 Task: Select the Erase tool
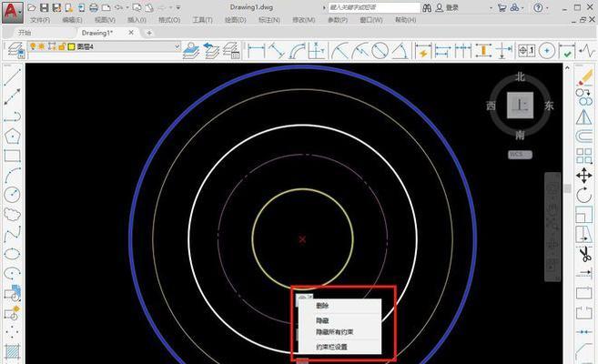(584, 76)
